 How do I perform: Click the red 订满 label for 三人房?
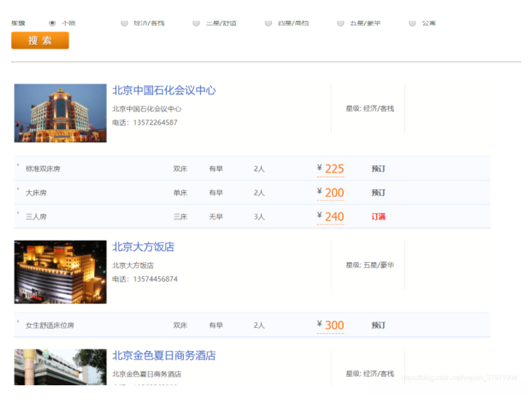point(378,217)
